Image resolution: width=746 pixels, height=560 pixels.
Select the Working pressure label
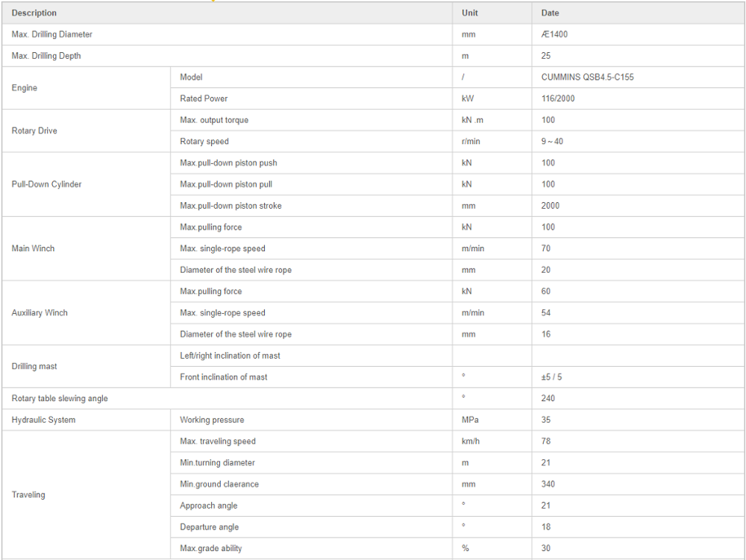click(212, 420)
